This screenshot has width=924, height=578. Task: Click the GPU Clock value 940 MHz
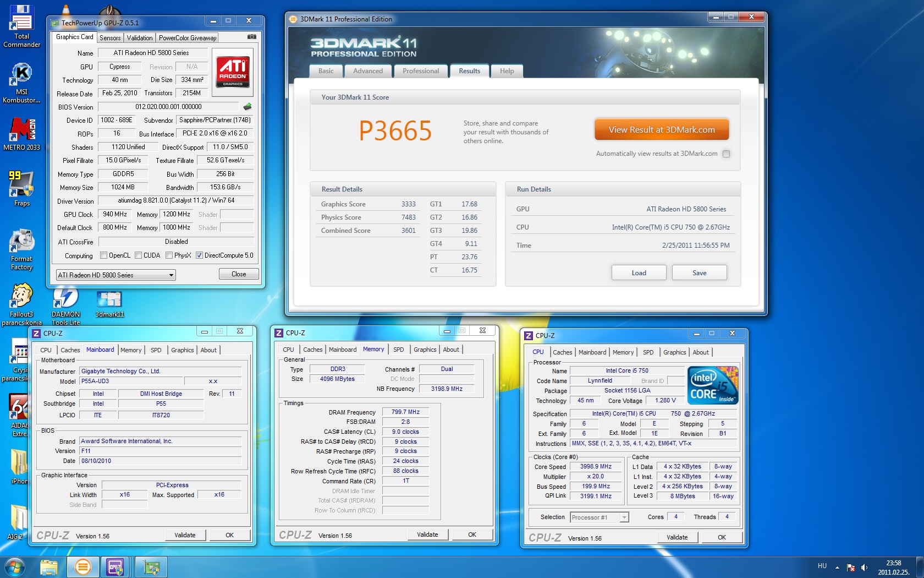coord(115,214)
